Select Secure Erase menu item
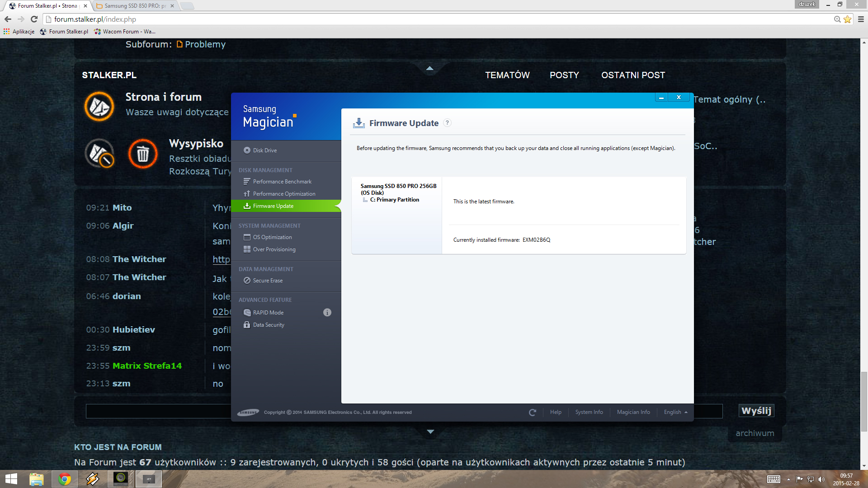 click(x=268, y=281)
